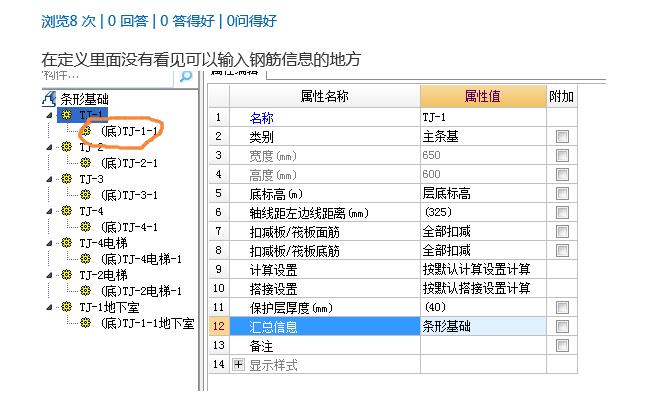Click the gear icon beside TJ-2

click(x=66, y=146)
